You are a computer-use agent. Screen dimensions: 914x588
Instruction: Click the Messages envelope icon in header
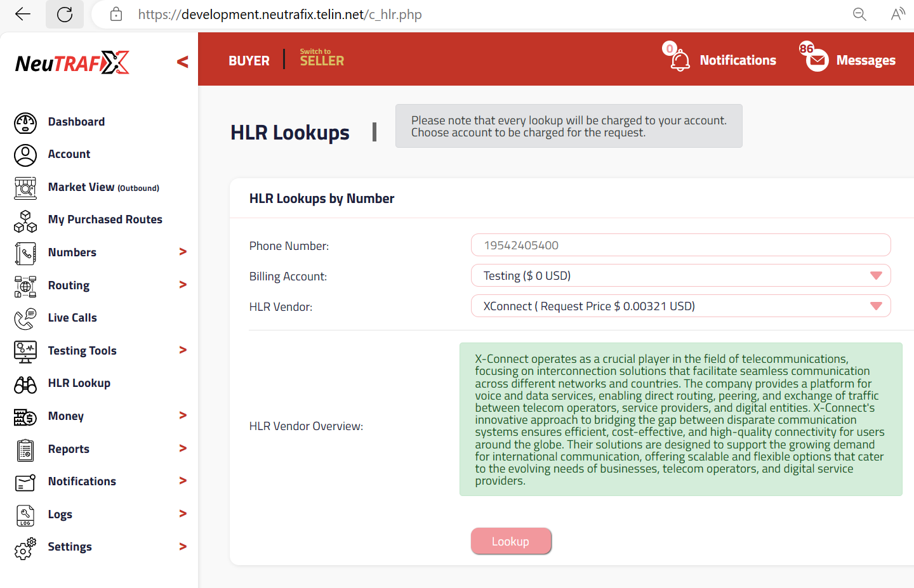pyautogui.click(x=818, y=60)
